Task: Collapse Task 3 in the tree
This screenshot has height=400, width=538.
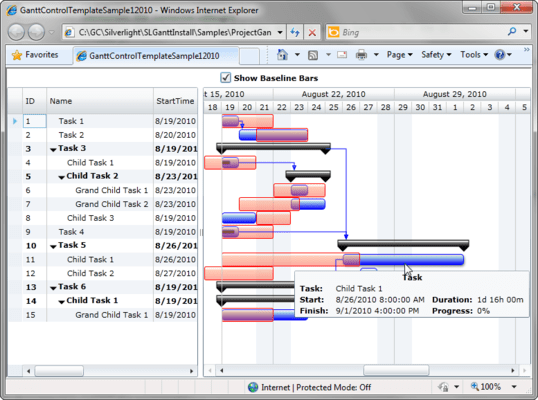Action: click(x=53, y=150)
